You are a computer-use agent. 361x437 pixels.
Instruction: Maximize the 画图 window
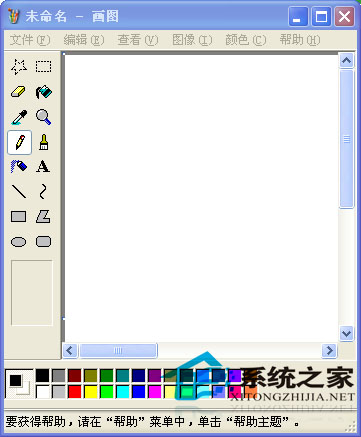[321, 16]
